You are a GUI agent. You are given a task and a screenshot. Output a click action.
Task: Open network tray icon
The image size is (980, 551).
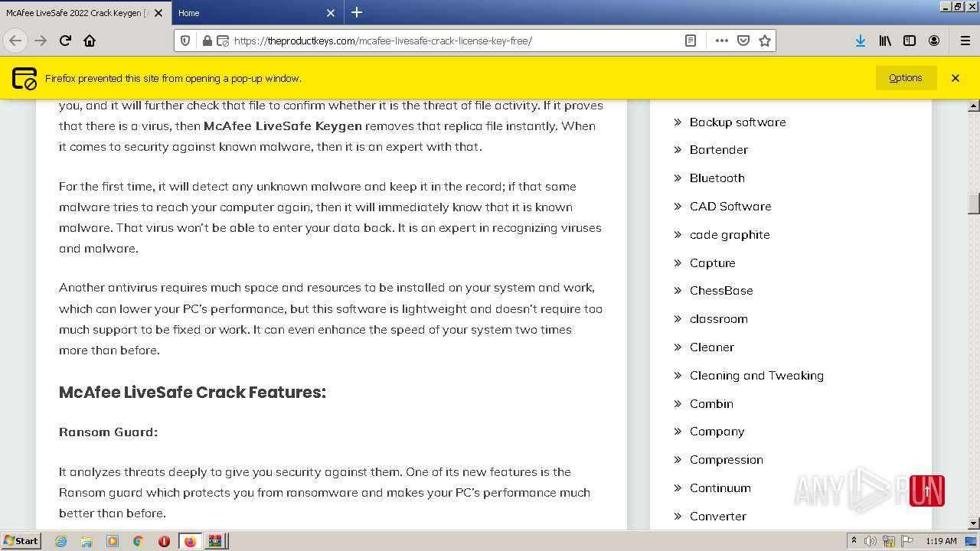click(x=889, y=541)
